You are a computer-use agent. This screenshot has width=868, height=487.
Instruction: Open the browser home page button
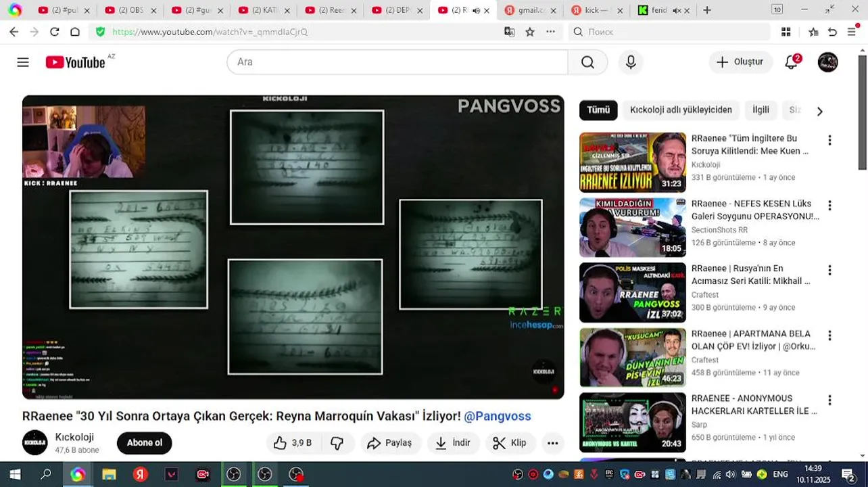point(75,32)
